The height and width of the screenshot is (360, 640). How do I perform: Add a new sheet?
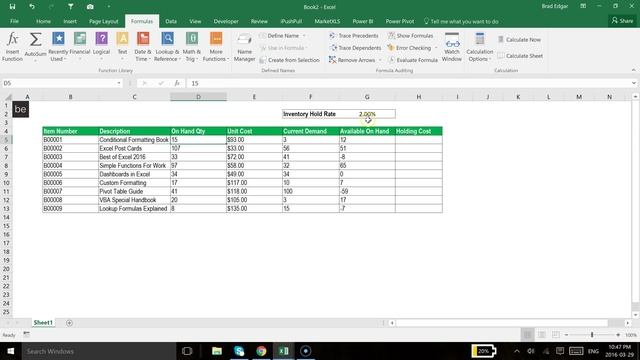click(69, 323)
